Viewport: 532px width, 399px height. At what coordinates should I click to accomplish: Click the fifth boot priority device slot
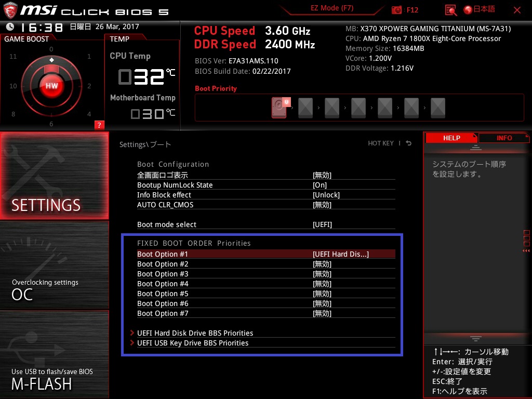tap(385, 108)
